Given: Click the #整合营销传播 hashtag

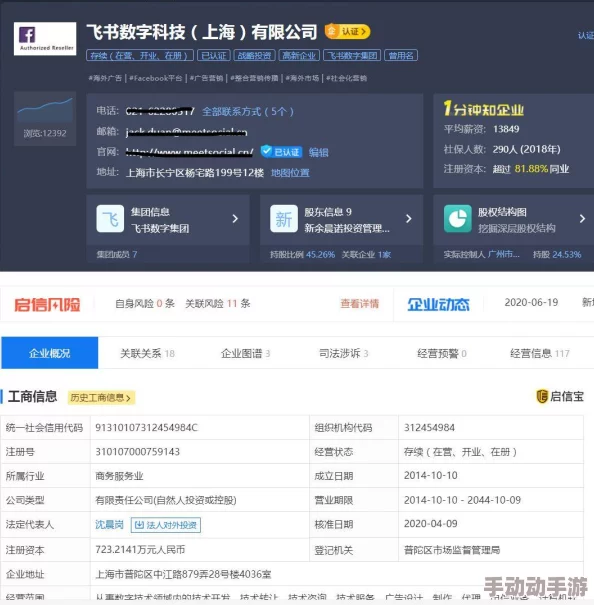Looking at the screenshot, I should click(x=254, y=78).
